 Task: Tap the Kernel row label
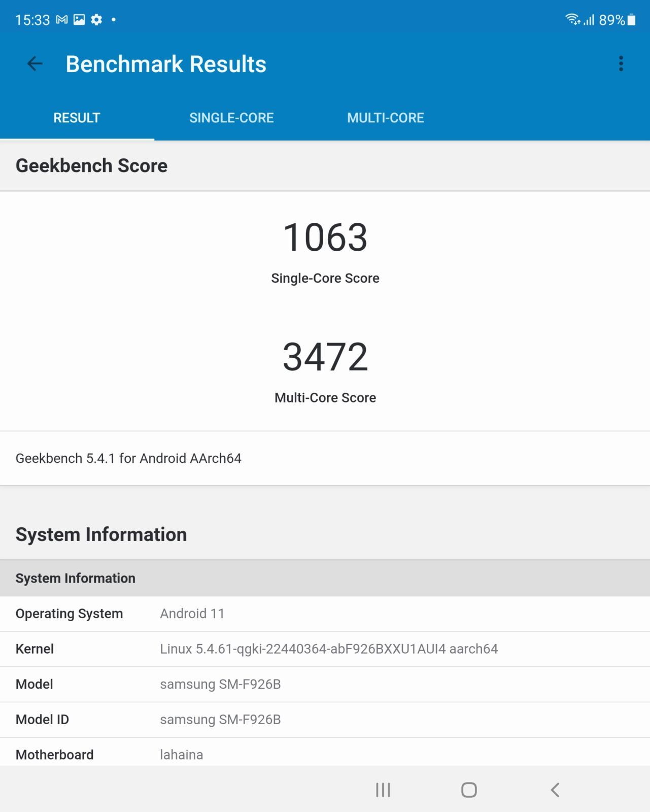[x=35, y=649]
